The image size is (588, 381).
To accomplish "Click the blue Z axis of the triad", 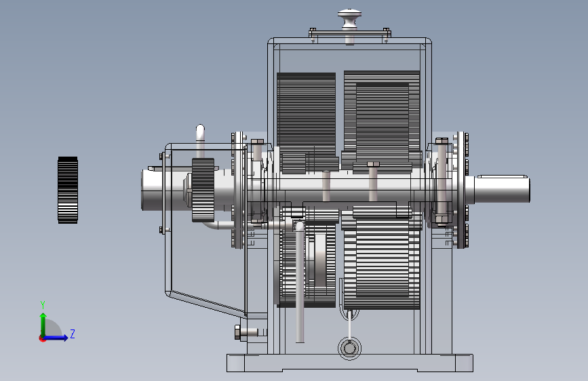I will click(x=56, y=338).
